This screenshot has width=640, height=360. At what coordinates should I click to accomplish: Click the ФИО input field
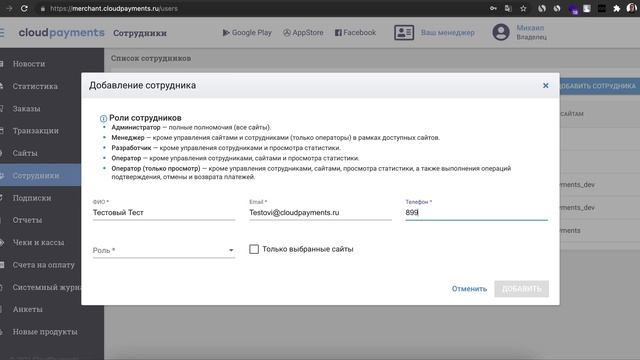click(x=164, y=213)
